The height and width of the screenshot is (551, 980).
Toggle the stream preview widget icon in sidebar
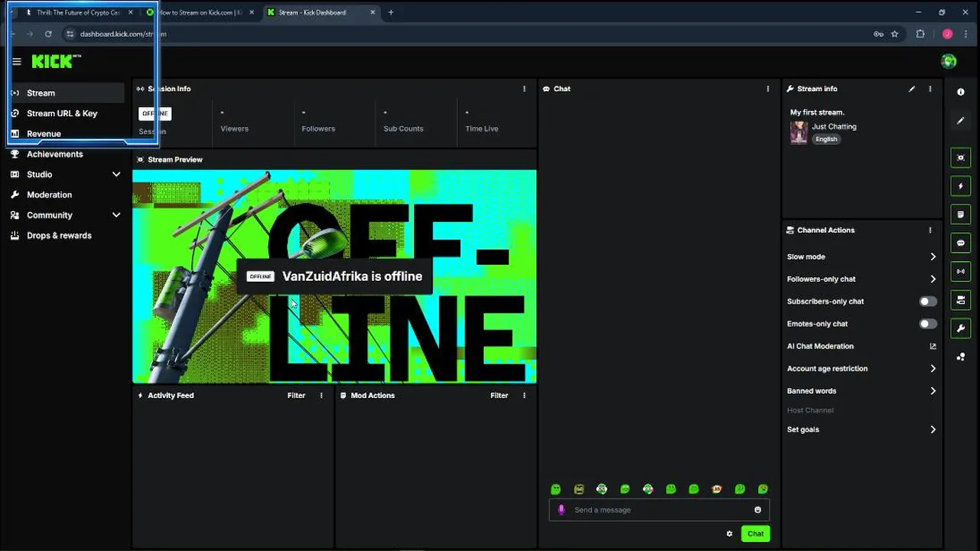pyautogui.click(x=961, y=158)
